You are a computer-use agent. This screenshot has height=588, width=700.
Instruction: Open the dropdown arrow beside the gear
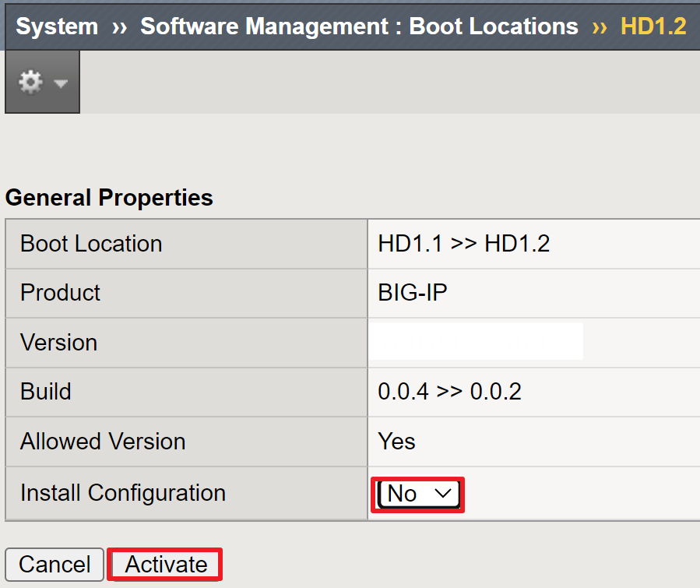pyautogui.click(x=60, y=83)
